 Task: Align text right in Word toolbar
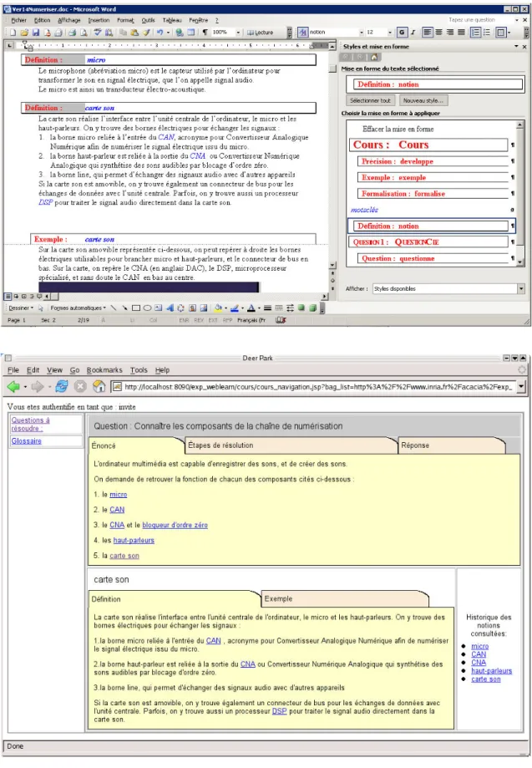pos(450,33)
